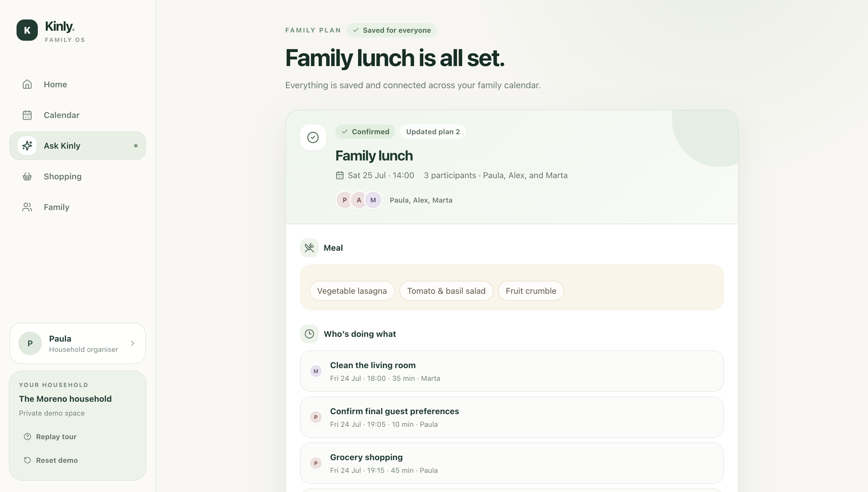Select the Fruit crumble chip
This screenshot has width=868, height=492.
coord(531,291)
